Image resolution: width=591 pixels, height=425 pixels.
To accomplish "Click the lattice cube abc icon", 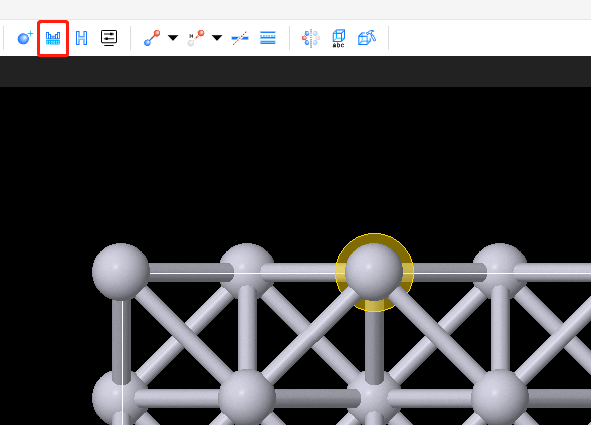I will (338, 38).
